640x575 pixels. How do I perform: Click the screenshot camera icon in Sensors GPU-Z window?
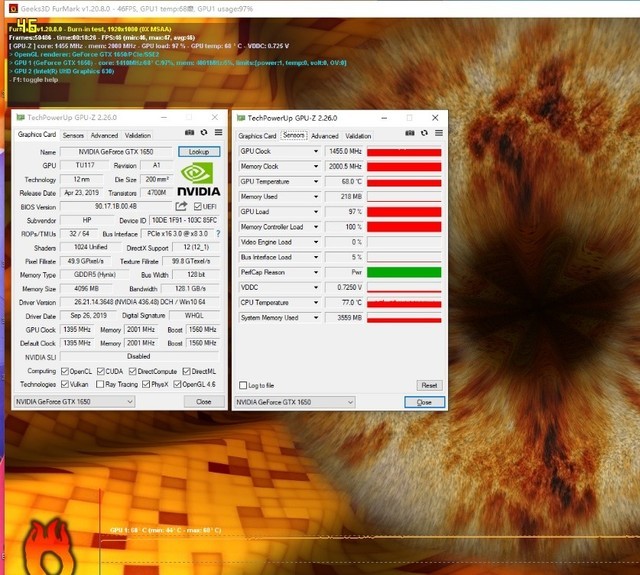coord(410,133)
